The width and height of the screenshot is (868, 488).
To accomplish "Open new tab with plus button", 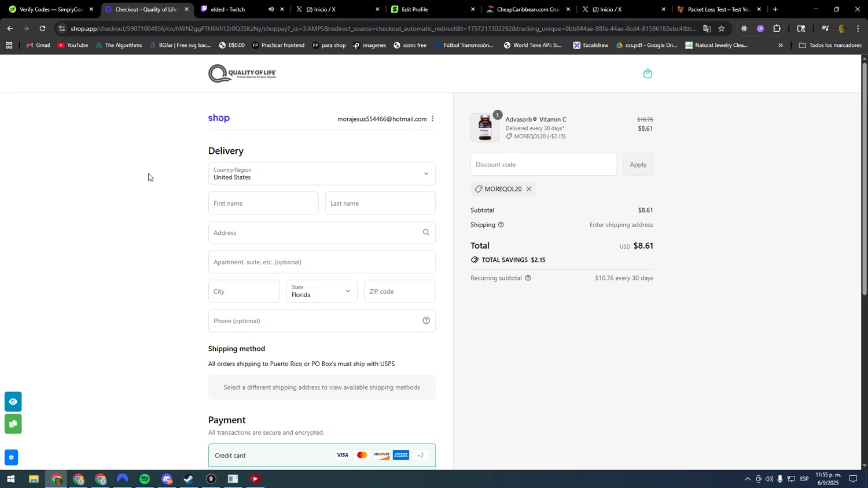I will [775, 9].
